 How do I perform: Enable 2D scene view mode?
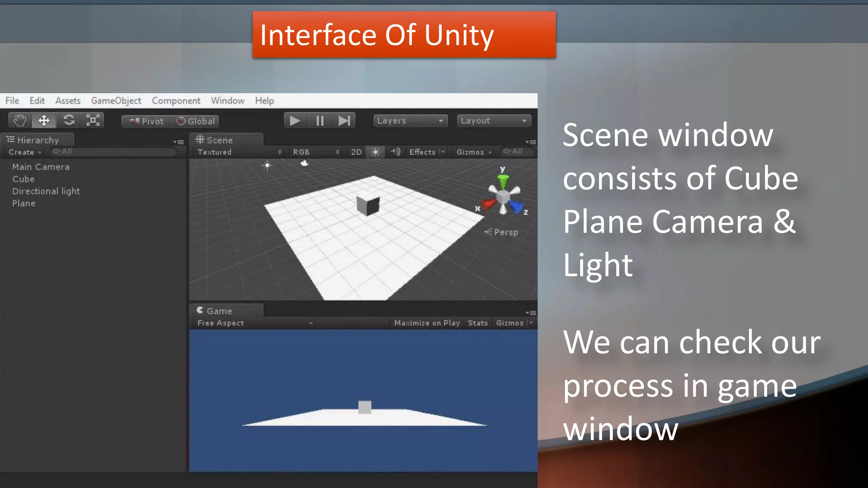coord(356,152)
